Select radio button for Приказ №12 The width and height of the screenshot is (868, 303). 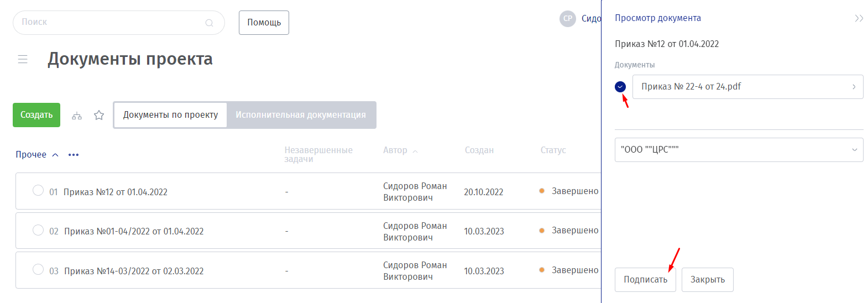click(38, 191)
